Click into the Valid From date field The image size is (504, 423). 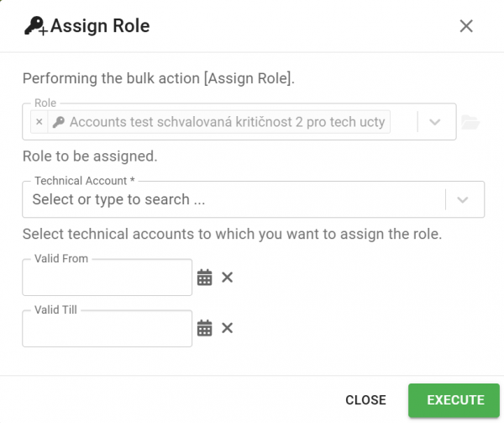coord(107,278)
